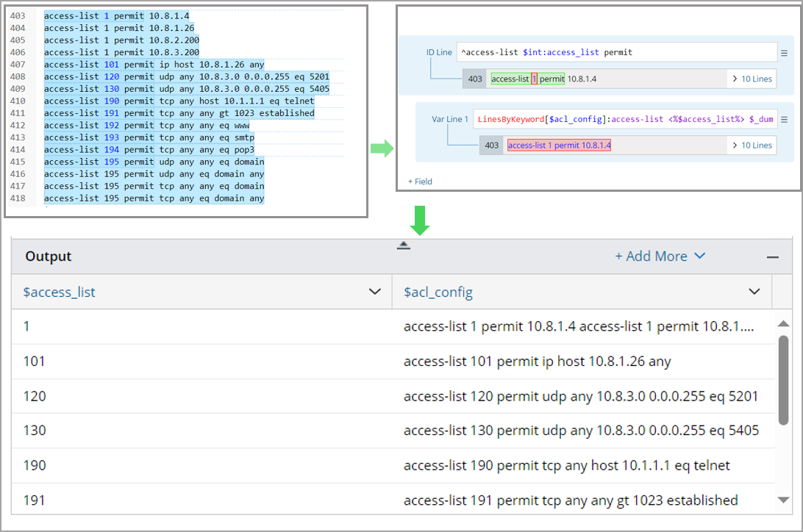Click config line 411 gt 1023 established

tap(179, 113)
